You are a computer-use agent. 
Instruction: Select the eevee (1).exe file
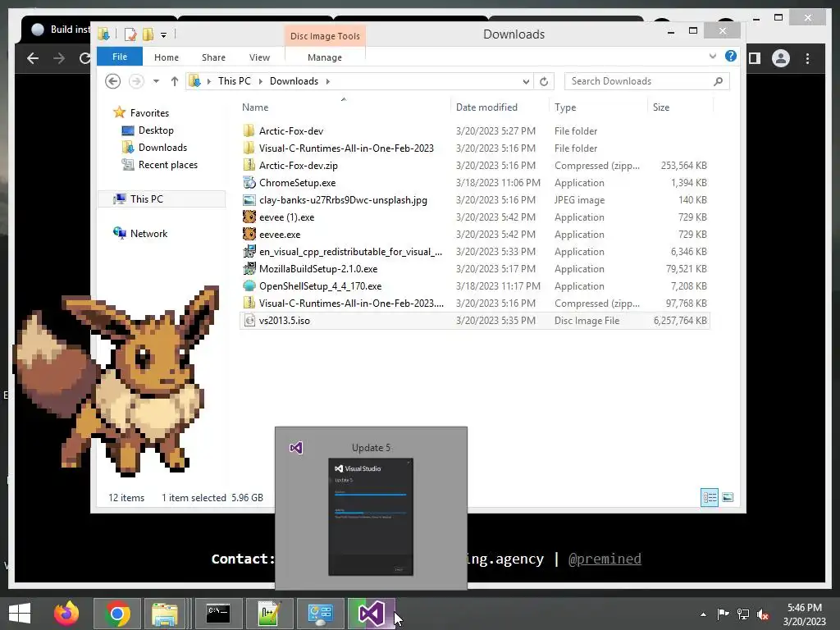tap(286, 217)
